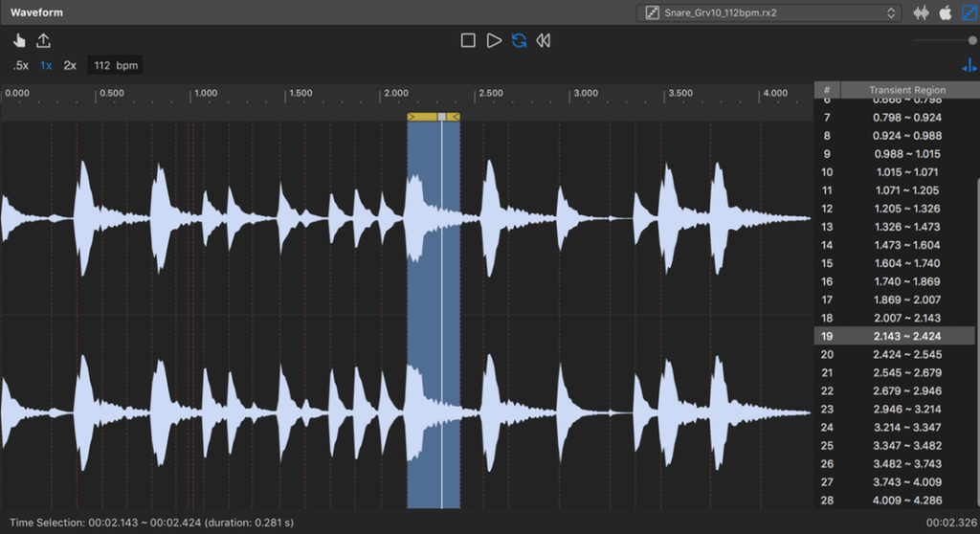Select transient row 11 (1.071 ~ 1.205)
The image size is (980, 534).
[895, 190]
